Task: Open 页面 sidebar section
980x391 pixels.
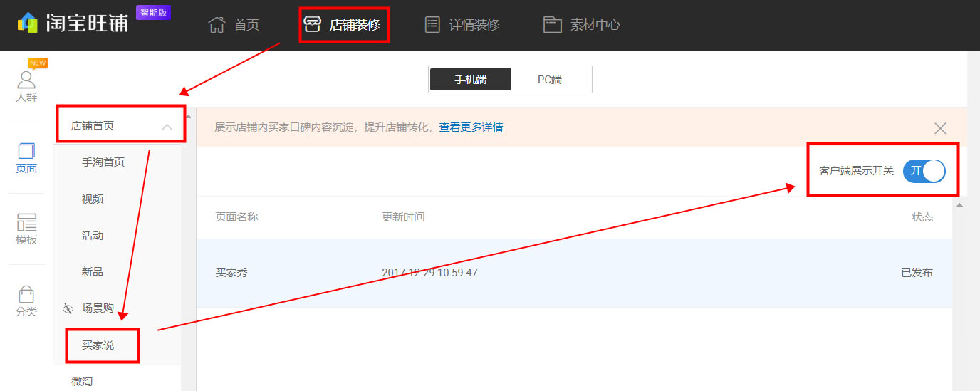Action: click(x=26, y=158)
